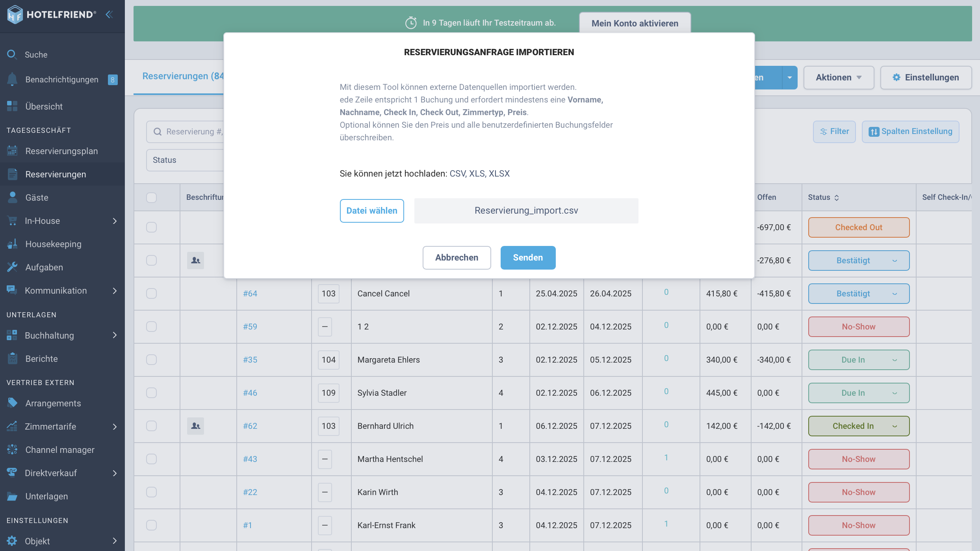This screenshot has height=551, width=980.
Task: Open Reservierungsplan in the sidebar
Action: [x=62, y=151]
